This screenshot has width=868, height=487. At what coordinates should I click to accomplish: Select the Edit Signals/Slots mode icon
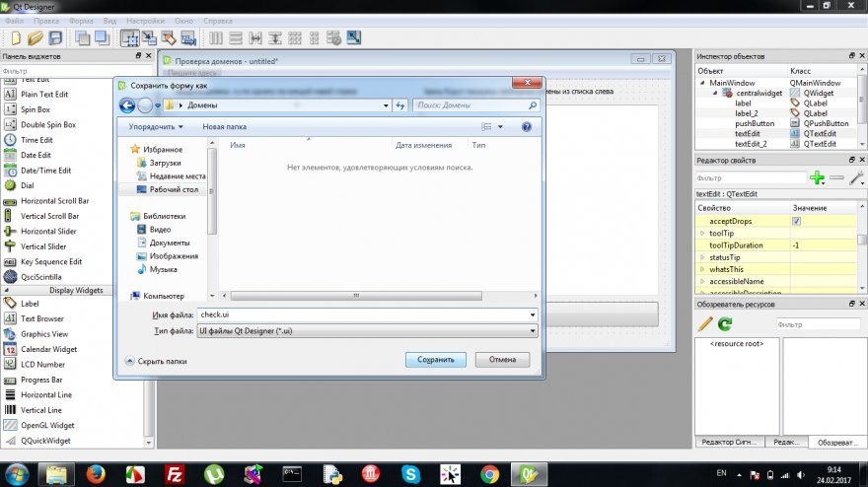149,37
